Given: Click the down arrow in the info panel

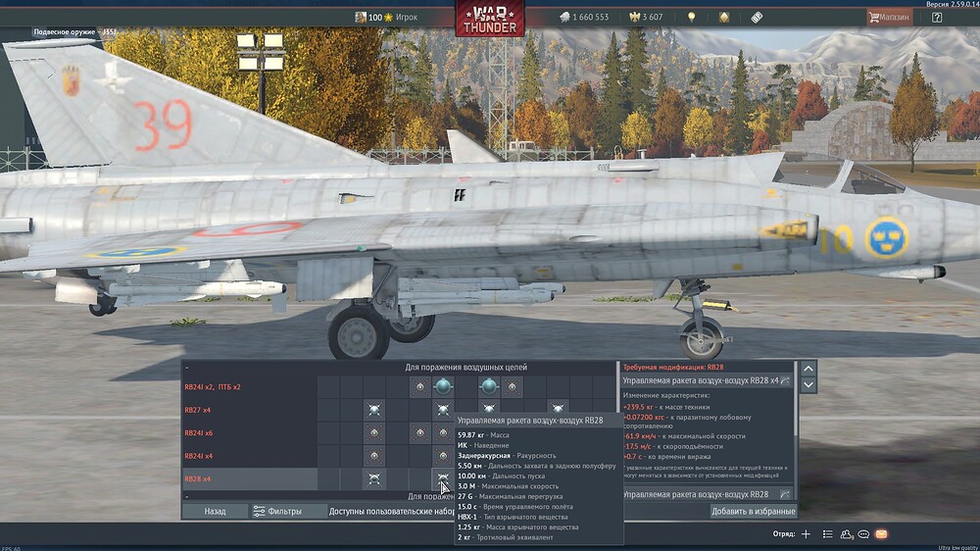Looking at the screenshot, I should [x=808, y=384].
